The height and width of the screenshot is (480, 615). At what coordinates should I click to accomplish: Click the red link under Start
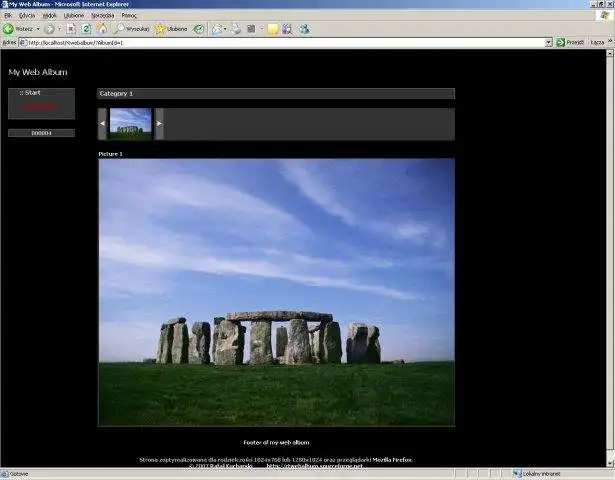click(41, 106)
